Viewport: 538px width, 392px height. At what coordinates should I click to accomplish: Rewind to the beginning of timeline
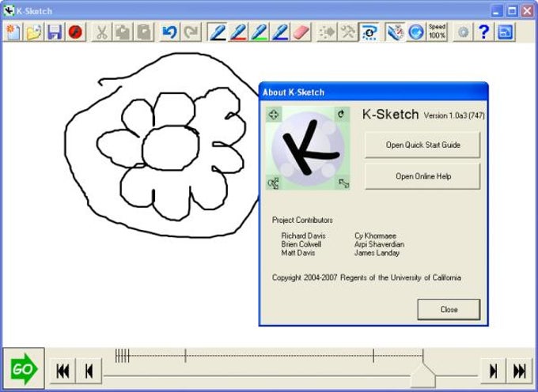click(63, 371)
